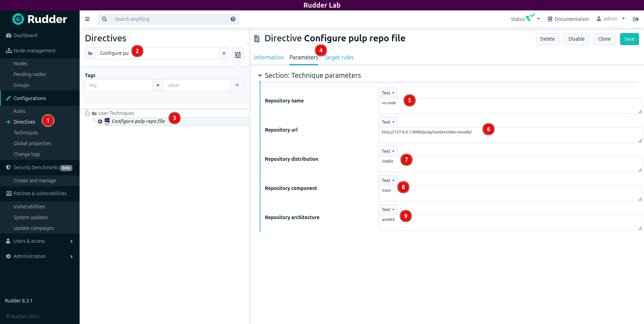Click the User Techniques folder
The image size is (644, 324).
(113, 113)
